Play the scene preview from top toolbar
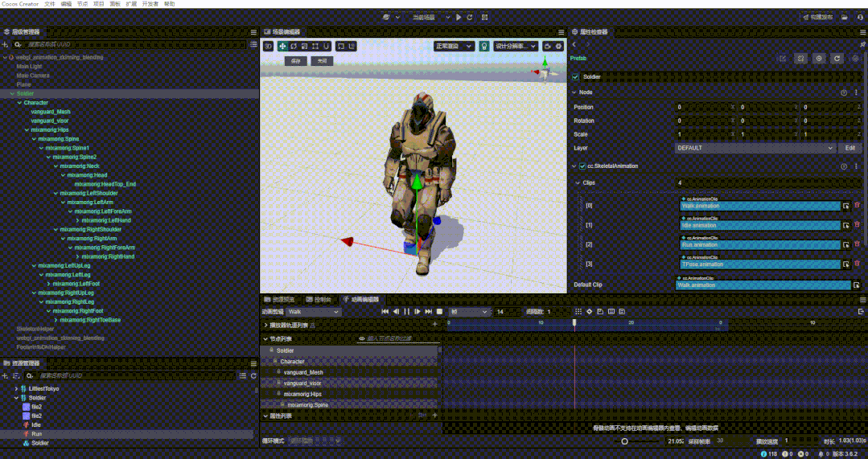The width and height of the screenshot is (868, 459). 459,18
